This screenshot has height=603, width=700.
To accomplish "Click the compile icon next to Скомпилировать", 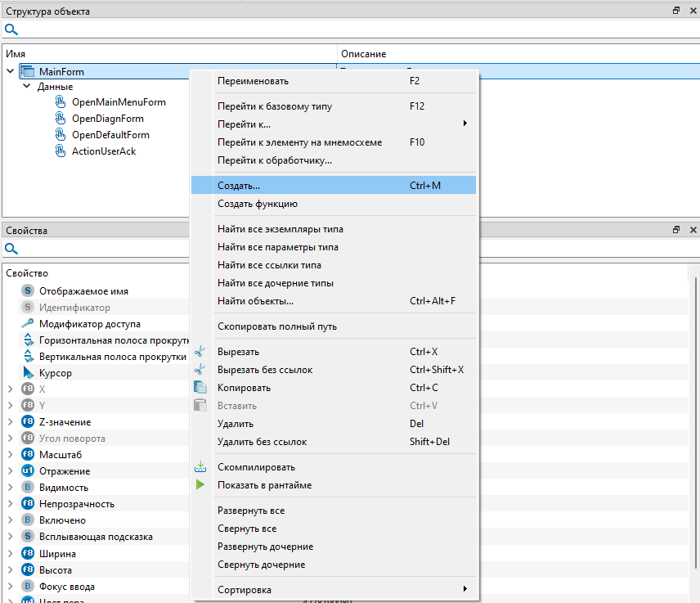I will (x=200, y=467).
